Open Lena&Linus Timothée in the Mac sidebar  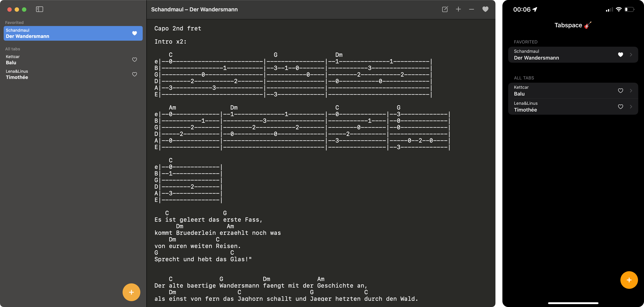[73, 74]
